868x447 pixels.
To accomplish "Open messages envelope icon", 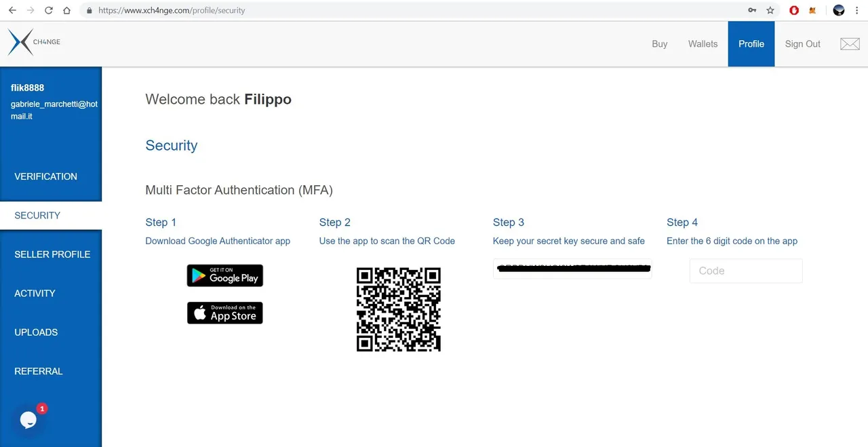I will [850, 44].
